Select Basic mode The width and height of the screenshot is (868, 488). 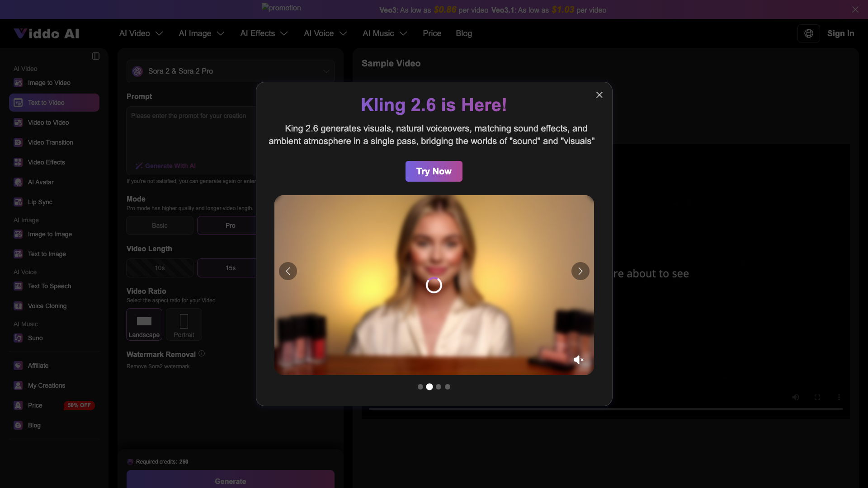tap(160, 225)
